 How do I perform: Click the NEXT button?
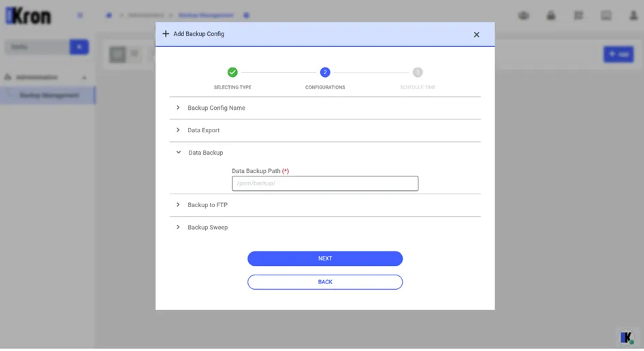pos(325,258)
